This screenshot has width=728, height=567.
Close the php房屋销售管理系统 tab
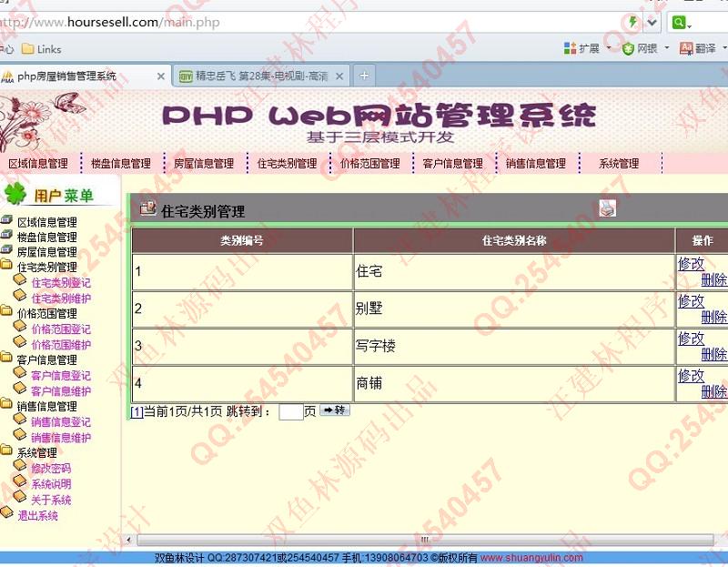coord(161,76)
